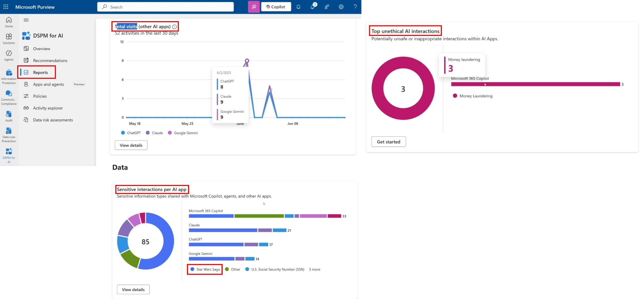This screenshot has width=644, height=299.
Task: Toggle Claude legend in visits chart
Action: point(154,133)
